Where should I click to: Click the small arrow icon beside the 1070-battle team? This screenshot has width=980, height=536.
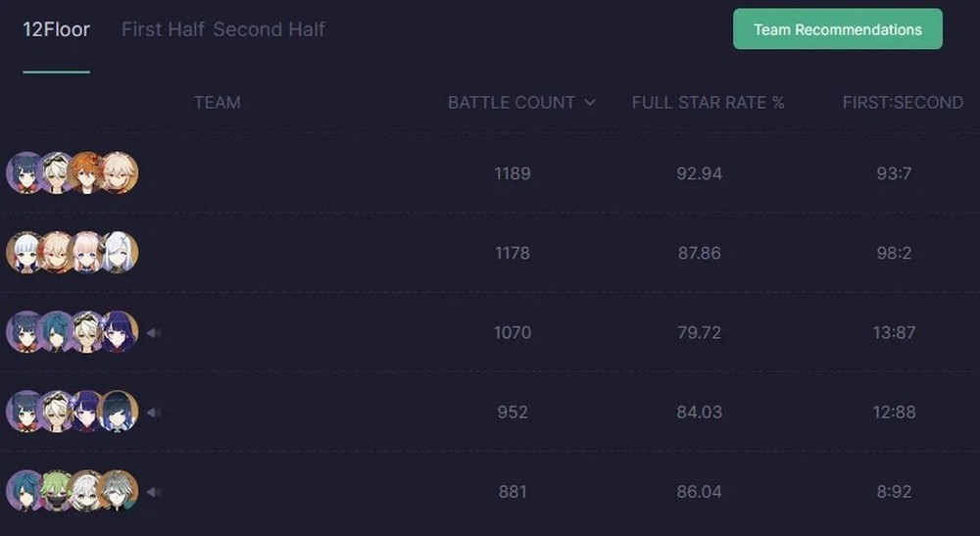(x=153, y=333)
